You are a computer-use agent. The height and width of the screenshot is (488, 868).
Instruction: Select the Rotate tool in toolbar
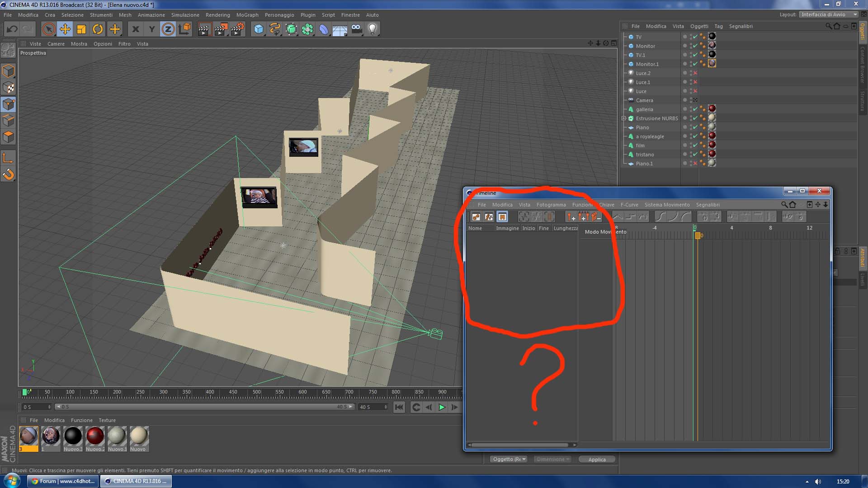pos(98,29)
